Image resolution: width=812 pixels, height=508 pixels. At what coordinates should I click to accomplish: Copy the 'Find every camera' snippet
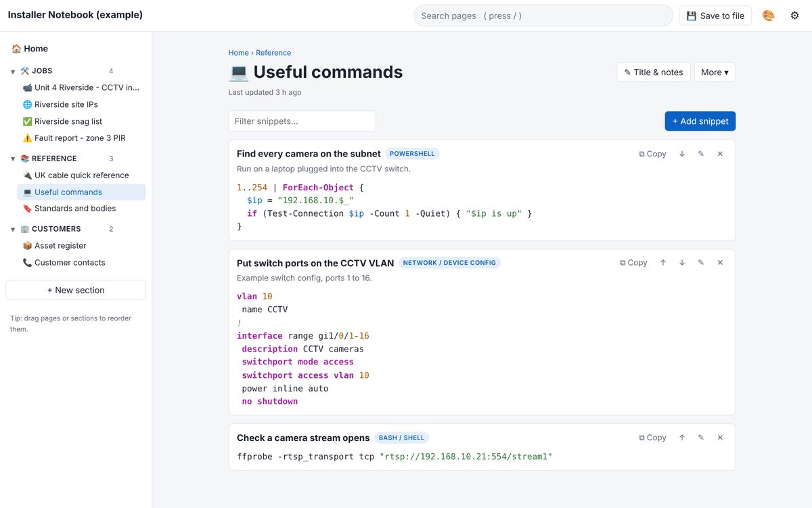(x=652, y=154)
